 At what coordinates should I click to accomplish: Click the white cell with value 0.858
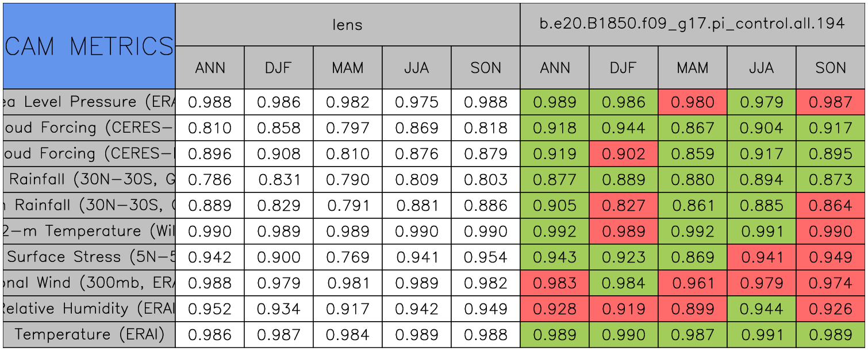[278, 128]
